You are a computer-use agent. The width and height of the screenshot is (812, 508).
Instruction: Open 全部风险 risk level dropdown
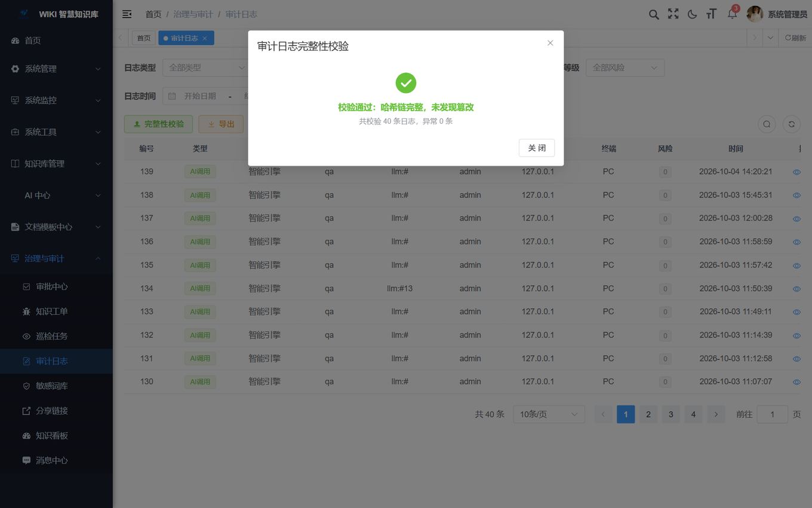(x=625, y=68)
